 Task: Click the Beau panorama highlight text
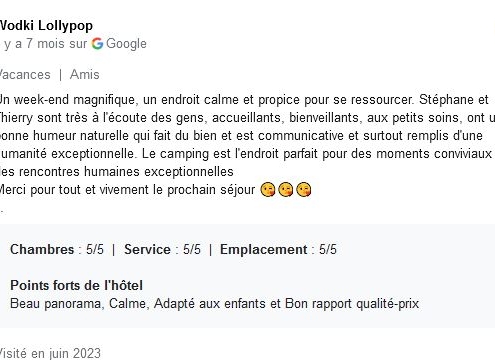55,304
